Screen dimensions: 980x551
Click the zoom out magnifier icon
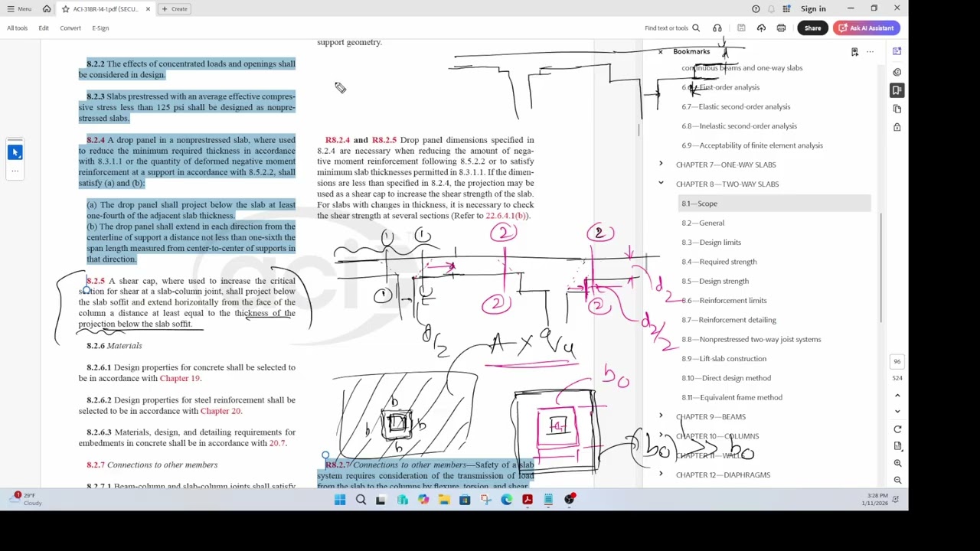pos(897,480)
